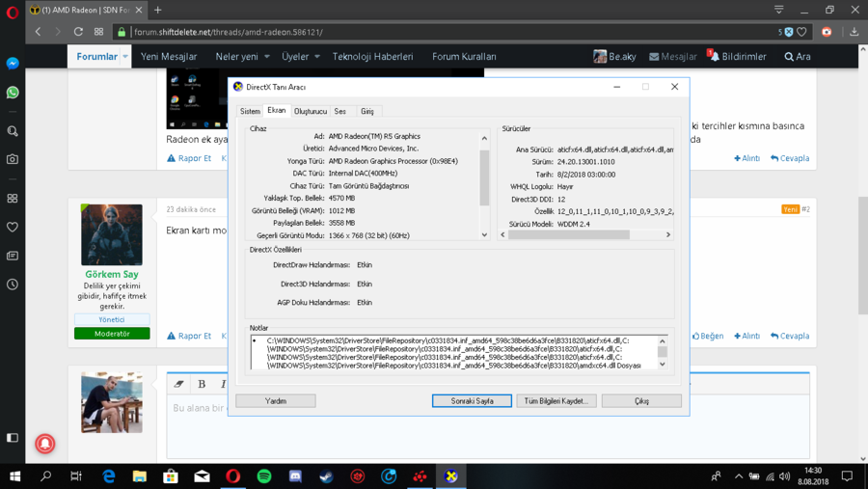Add page to bookmarks heart
Screen dimensions: 868x489
tap(801, 32)
